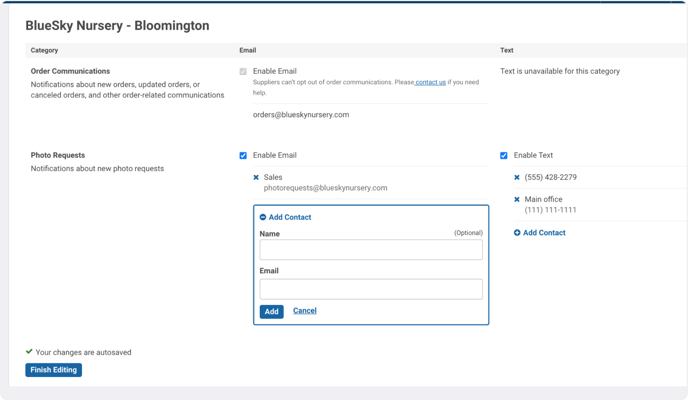Click the Order Communications category title
The height and width of the screenshot is (400, 688).
pyautogui.click(x=70, y=71)
